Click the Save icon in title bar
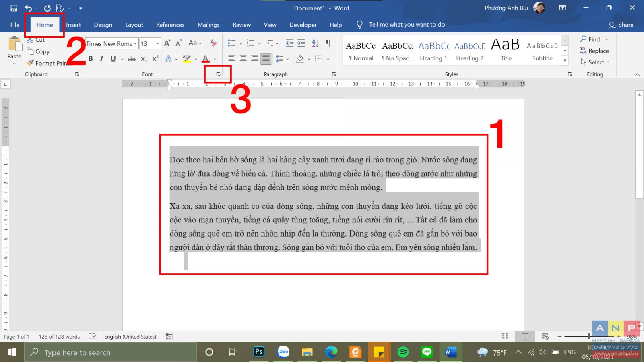This screenshot has height=362, width=644. click(x=14, y=8)
